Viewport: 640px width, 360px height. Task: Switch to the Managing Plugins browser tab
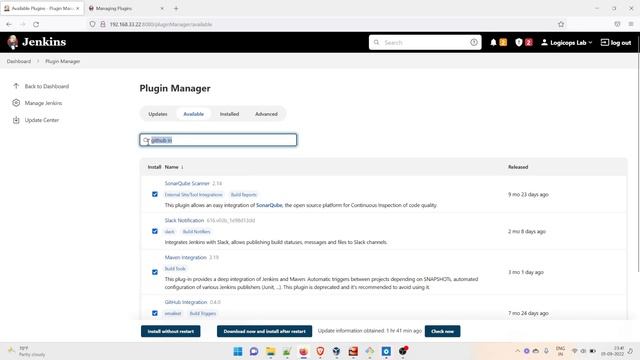(x=125, y=8)
